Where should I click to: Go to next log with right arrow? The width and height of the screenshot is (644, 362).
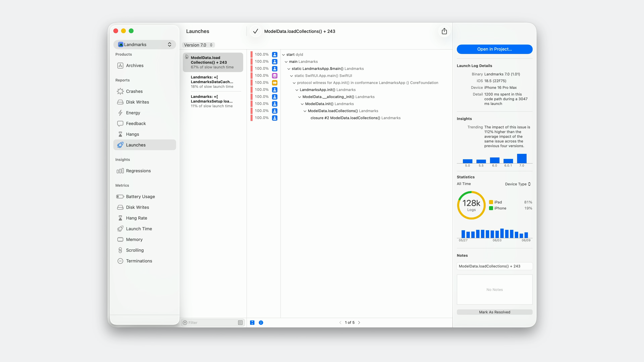(359, 322)
